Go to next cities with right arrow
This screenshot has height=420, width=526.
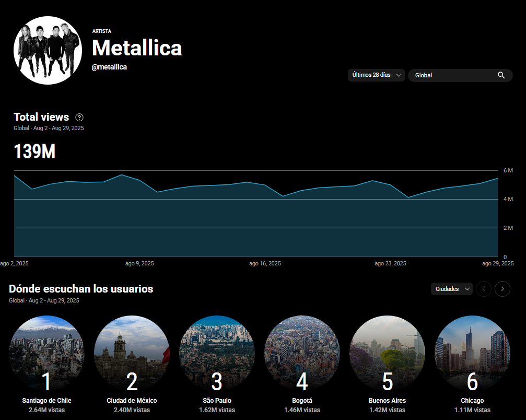coord(502,289)
